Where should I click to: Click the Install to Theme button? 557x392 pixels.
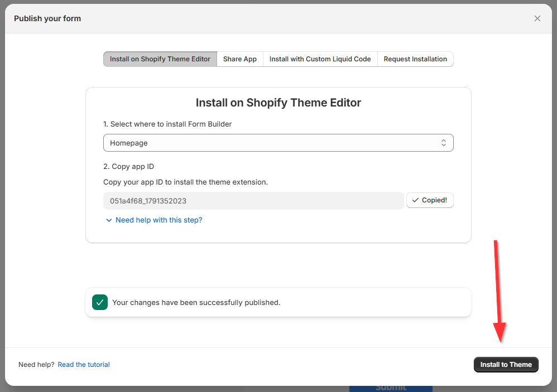[506, 365]
